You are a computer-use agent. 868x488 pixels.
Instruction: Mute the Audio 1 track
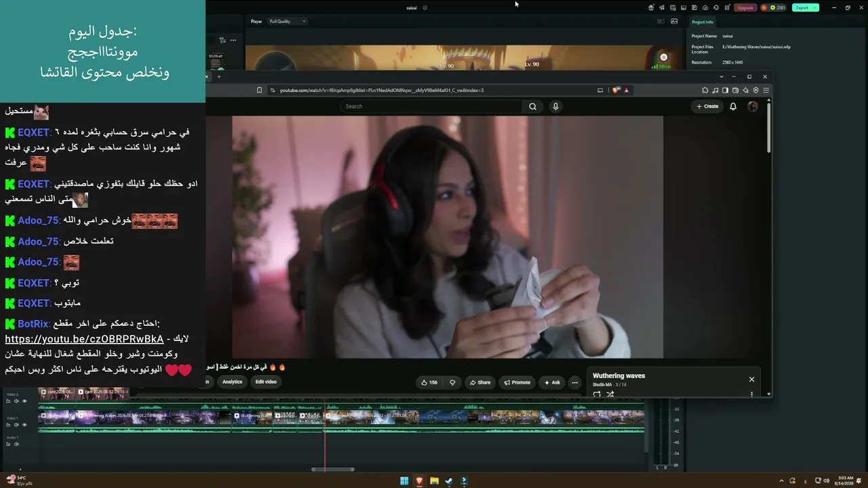coord(16,445)
